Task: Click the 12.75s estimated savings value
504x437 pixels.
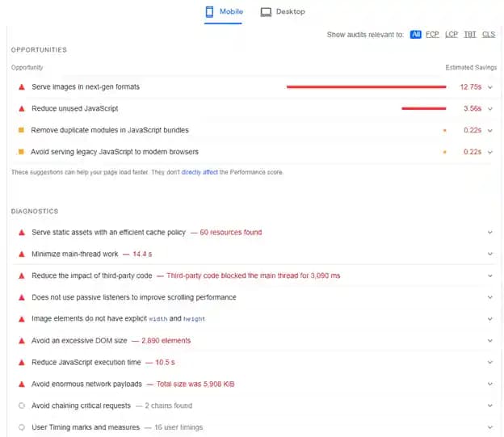Action: tap(471, 86)
